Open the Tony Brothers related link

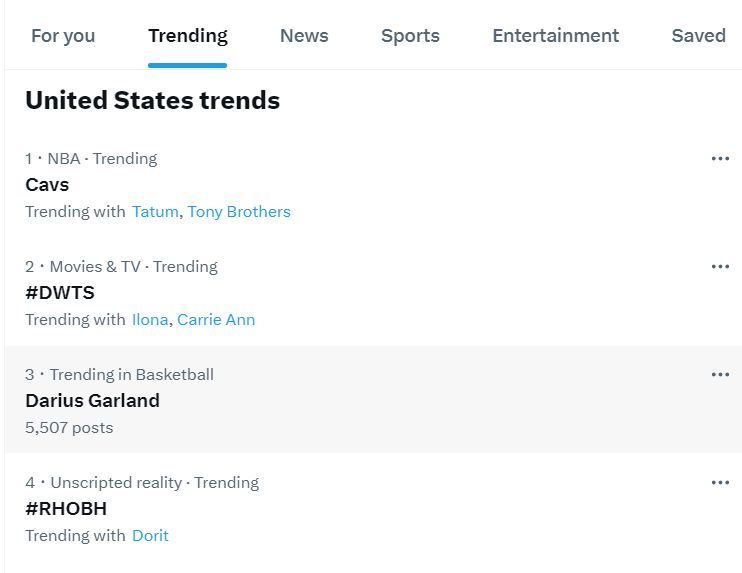pos(239,212)
